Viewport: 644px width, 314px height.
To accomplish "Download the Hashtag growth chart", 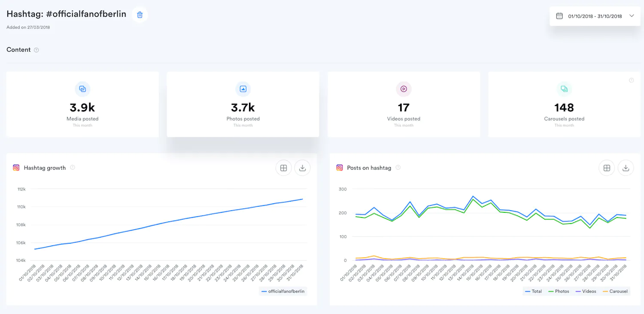I will 302,168.
